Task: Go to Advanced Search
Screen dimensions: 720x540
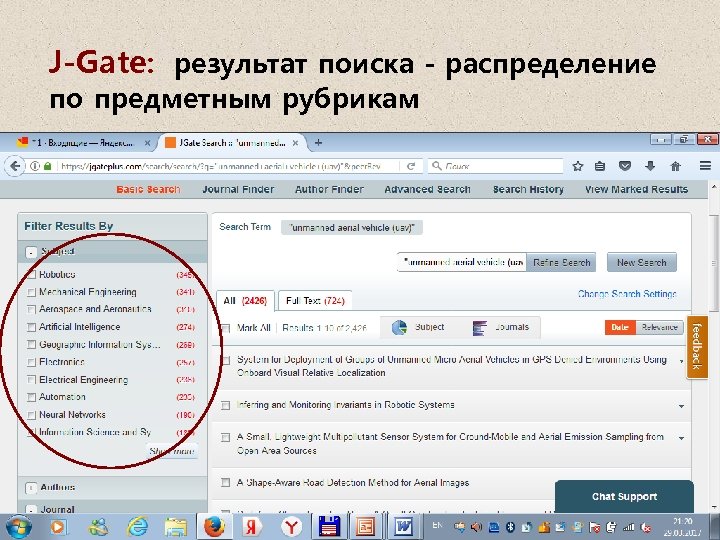Action: 427,189
